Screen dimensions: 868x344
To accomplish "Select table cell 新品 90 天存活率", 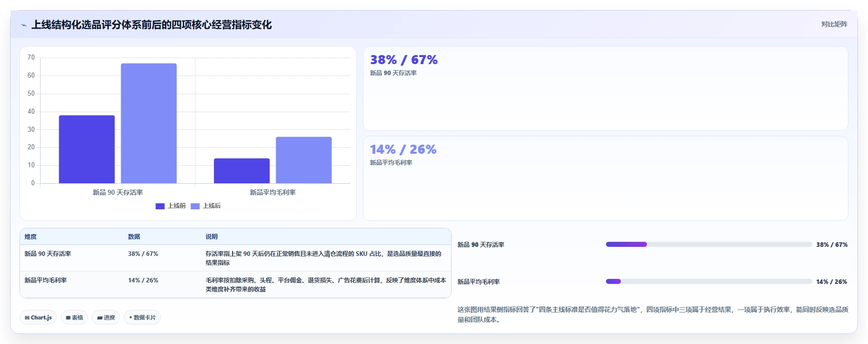I will [x=48, y=254].
